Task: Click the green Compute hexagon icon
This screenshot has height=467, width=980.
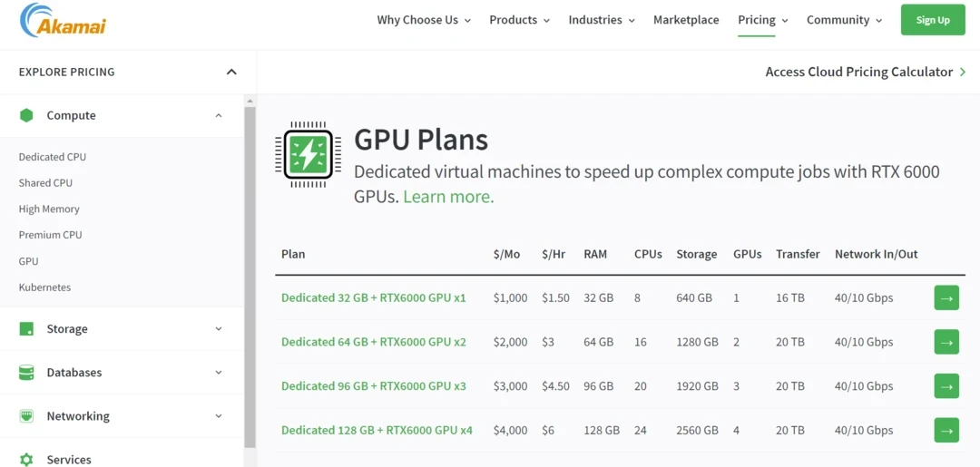Action: coord(26,115)
